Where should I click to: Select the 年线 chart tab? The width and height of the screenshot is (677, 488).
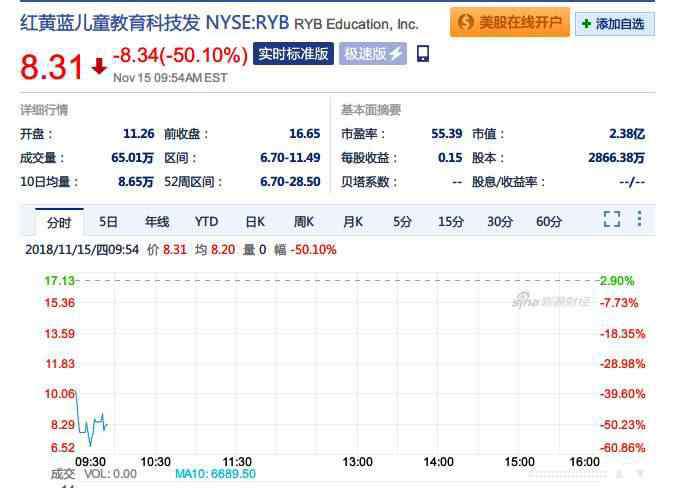click(157, 222)
